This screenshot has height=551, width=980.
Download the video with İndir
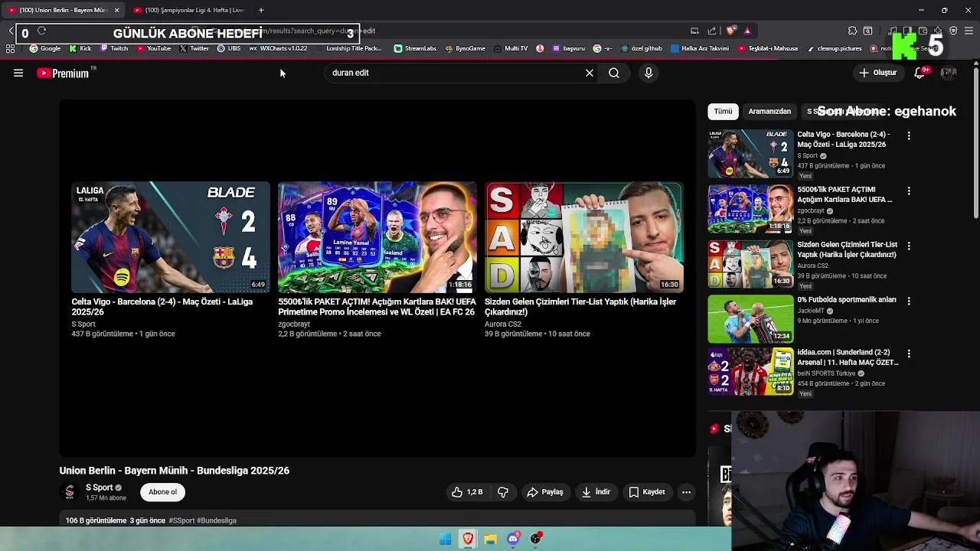click(x=596, y=492)
